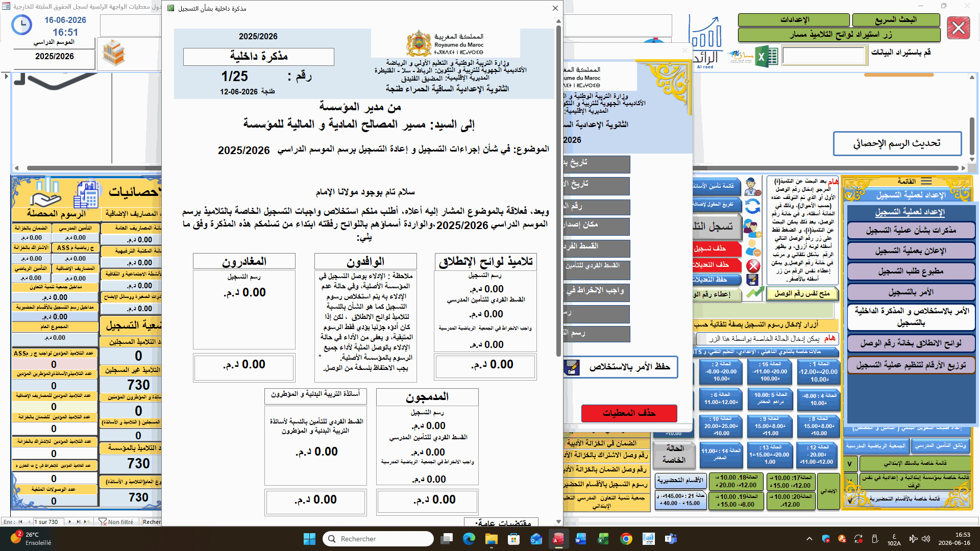Image resolution: width=980 pixels, height=551 pixels.
Task: Open توزيع الأرقام لتنظيم عملية التسجيل item
Action: [x=911, y=365]
